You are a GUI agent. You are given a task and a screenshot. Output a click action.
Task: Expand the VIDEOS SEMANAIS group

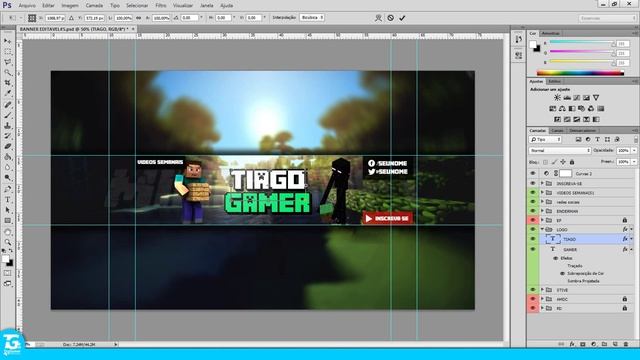(x=542, y=193)
